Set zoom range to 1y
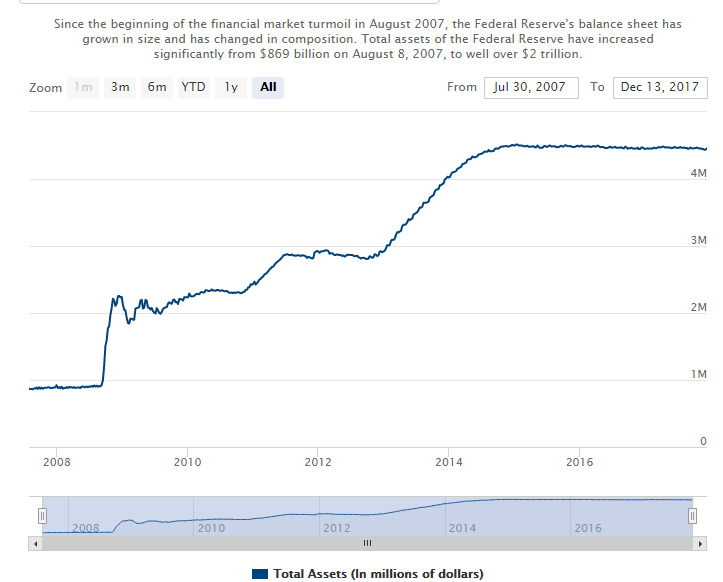Screen dimensions: 723x582 pos(231,87)
